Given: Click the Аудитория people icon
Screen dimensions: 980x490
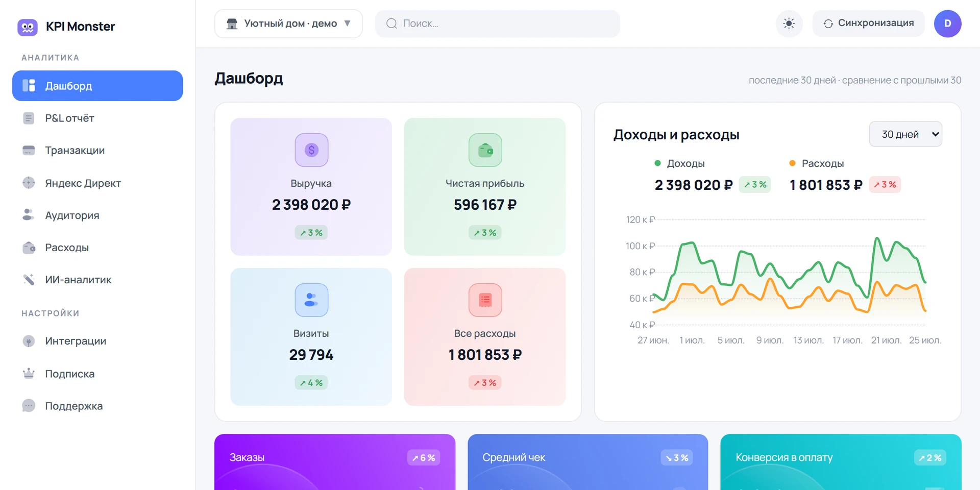Looking at the screenshot, I should point(29,215).
